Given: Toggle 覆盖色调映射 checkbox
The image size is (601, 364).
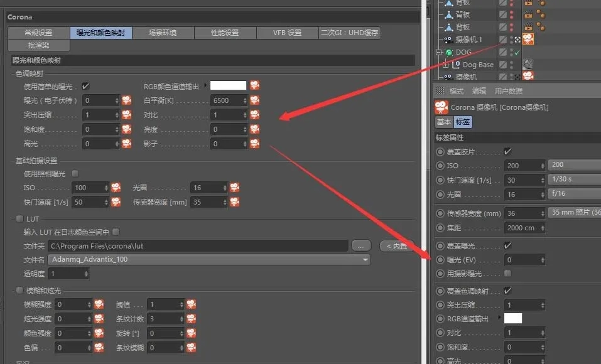Looking at the screenshot, I should click(x=507, y=291).
